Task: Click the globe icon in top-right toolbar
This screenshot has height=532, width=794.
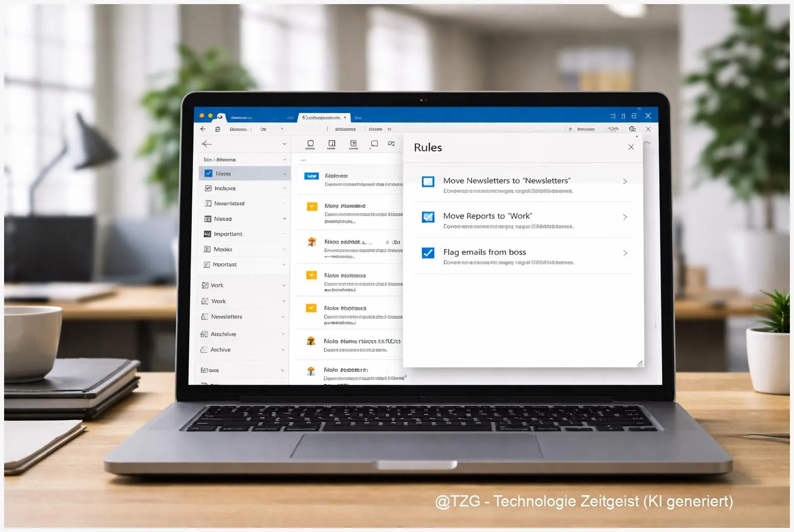Action: [632, 129]
